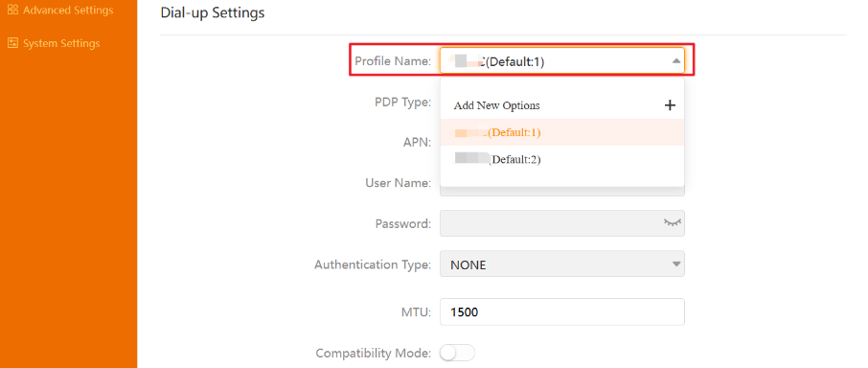Screen dimensions: 868x368
Task: Click the MTU label
Action: coord(416,312)
